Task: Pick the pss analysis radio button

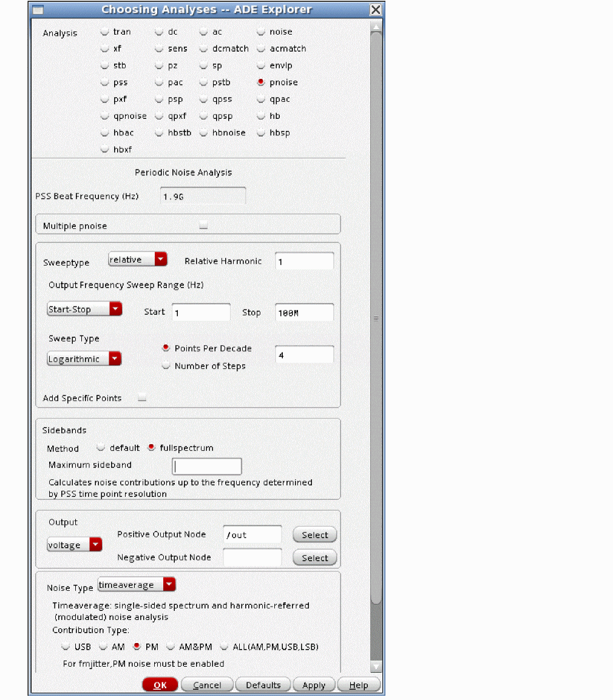Action: tap(104, 82)
